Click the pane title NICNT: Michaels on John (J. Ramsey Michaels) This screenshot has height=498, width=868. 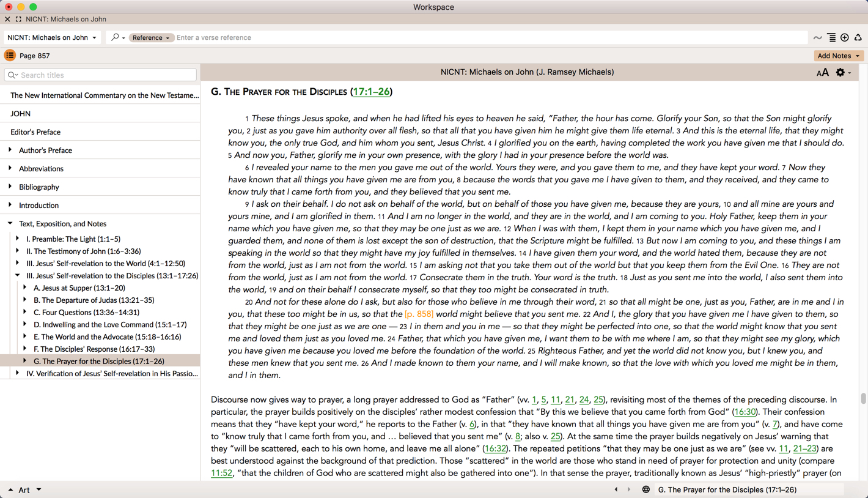pos(527,72)
